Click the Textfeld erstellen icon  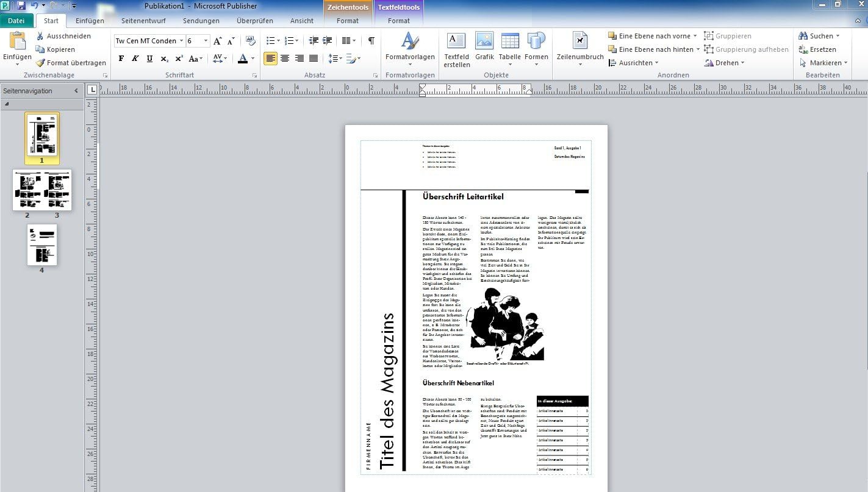pos(457,41)
